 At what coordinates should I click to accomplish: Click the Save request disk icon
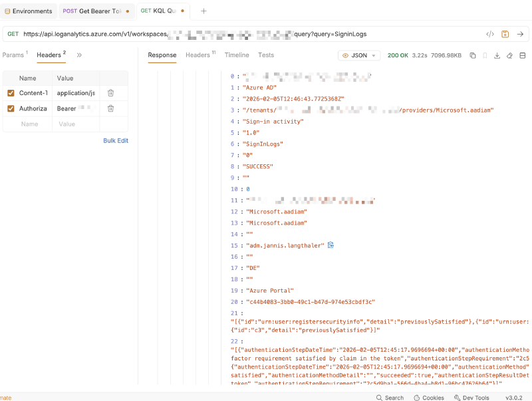point(505,34)
